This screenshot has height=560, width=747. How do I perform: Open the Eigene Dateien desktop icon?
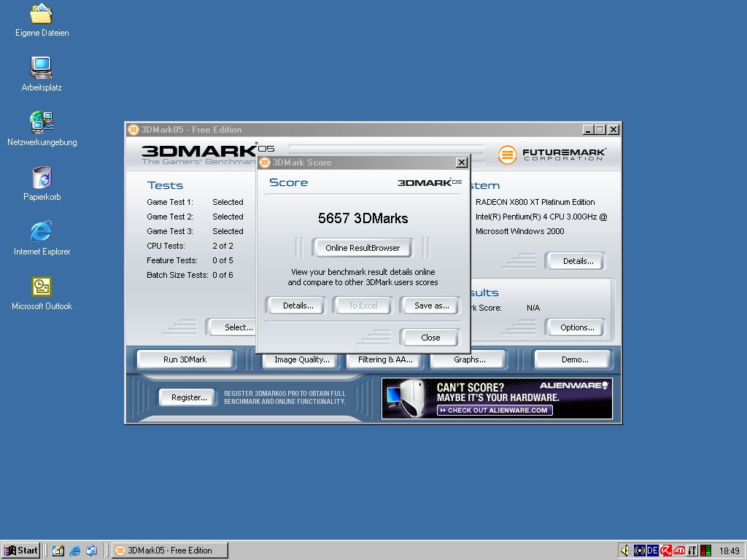(42, 20)
